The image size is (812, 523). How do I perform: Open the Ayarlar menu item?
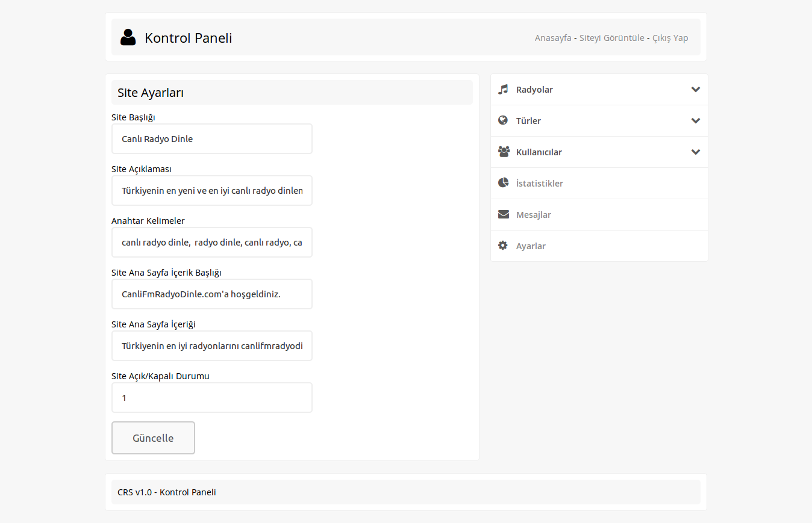(531, 246)
